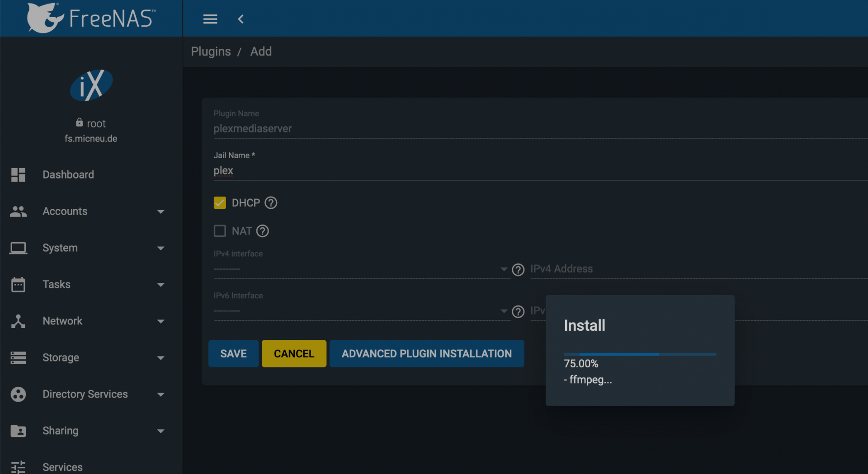Click the Storage disks icon
Screen dimensions: 868x474
point(18,357)
